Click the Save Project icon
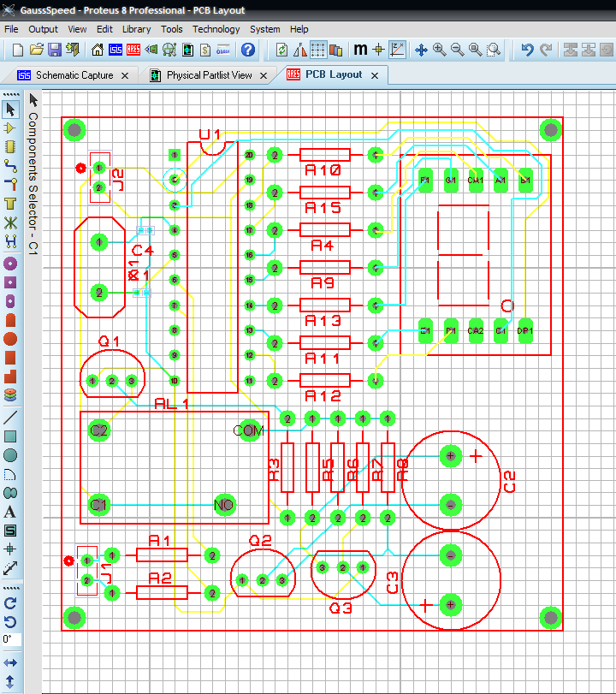 (54, 50)
